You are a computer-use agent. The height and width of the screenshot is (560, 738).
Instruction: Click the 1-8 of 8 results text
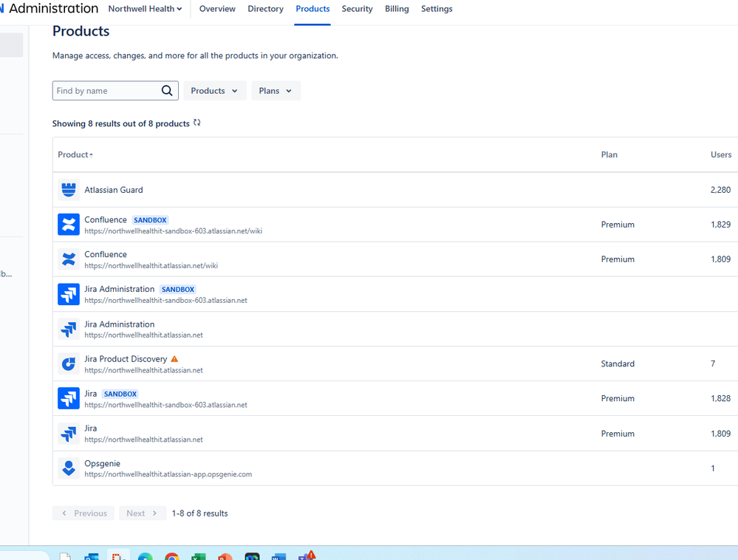coord(199,513)
